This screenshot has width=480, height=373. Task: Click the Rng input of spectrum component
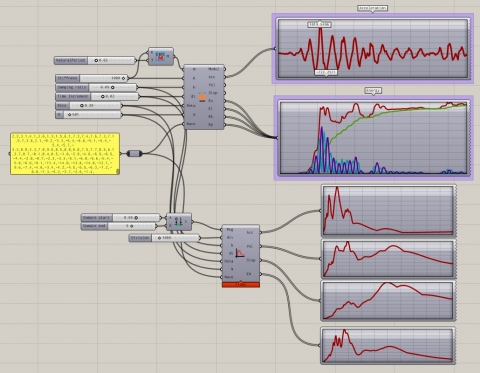230,229
